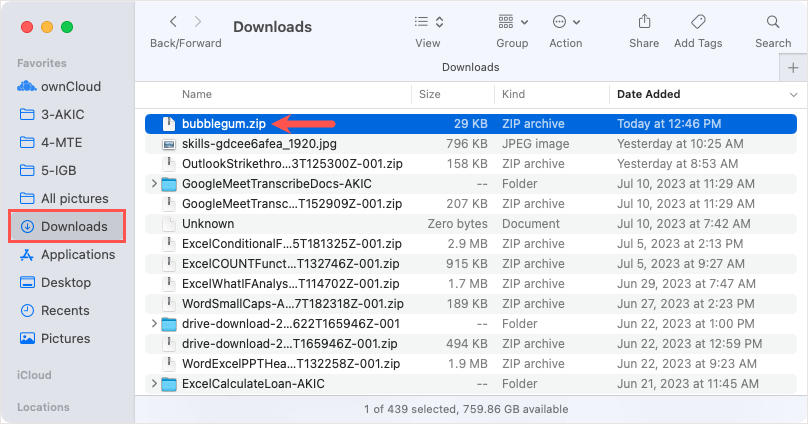The width and height of the screenshot is (808, 424).
Task: Expand the ExcelCalculateLoan-AKIC folder
Action: pyautogui.click(x=153, y=384)
